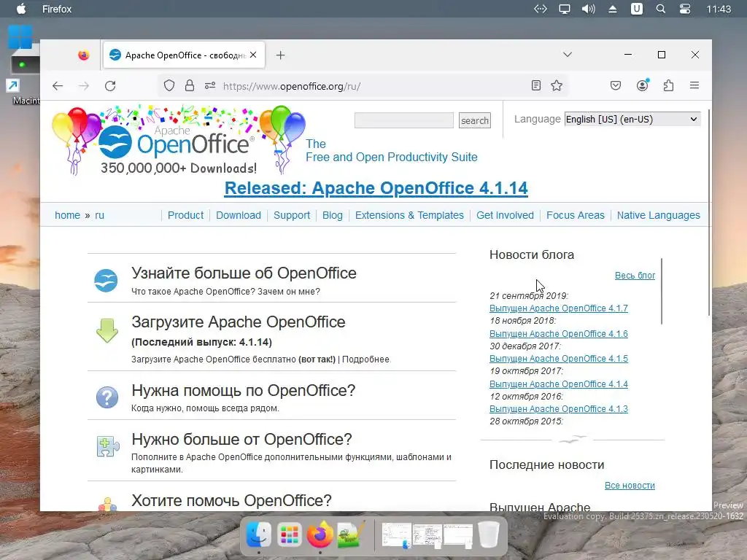The image size is (747, 560).
Task: Open the Language dropdown
Action: pyautogui.click(x=632, y=119)
